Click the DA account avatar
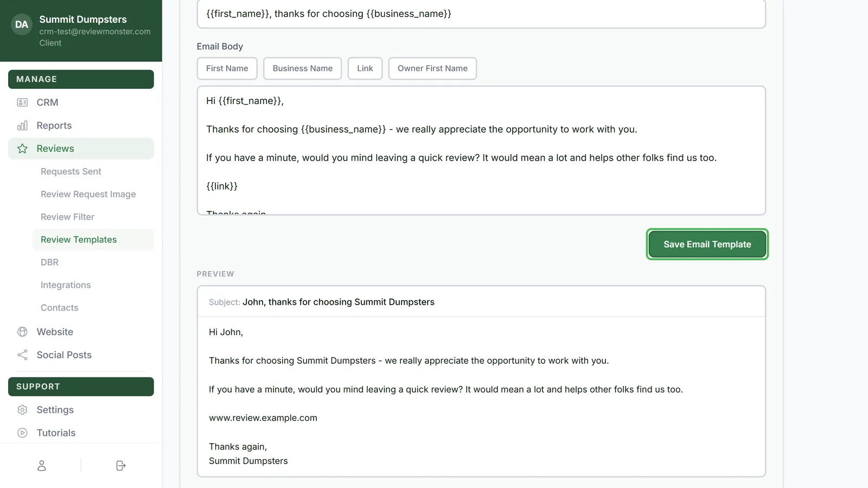This screenshot has height=488, width=868. [22, 24]
